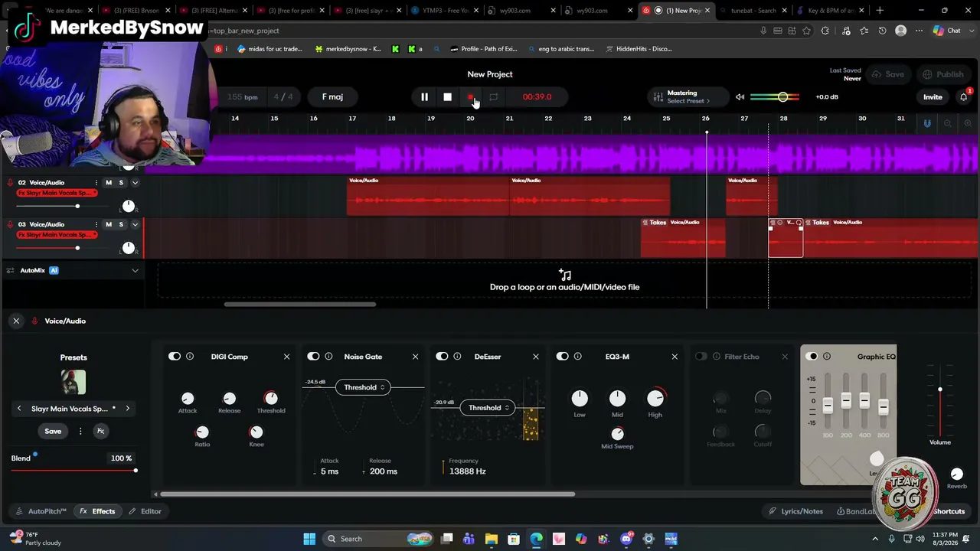The height and width of the screenshot is (551, 980).
Task: Expand track 03 options chevron
Action: tap(135, 224)
